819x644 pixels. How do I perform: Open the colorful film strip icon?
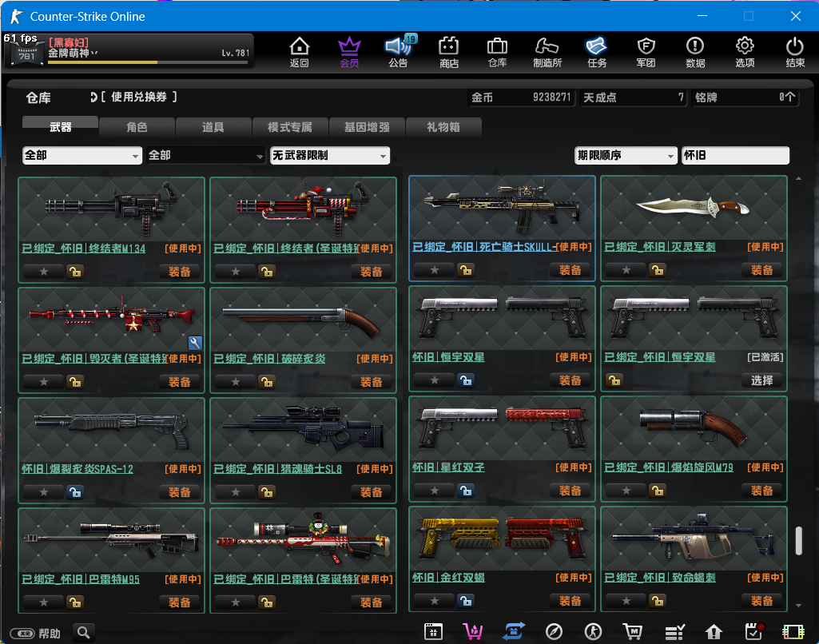(x=793, y=632)
